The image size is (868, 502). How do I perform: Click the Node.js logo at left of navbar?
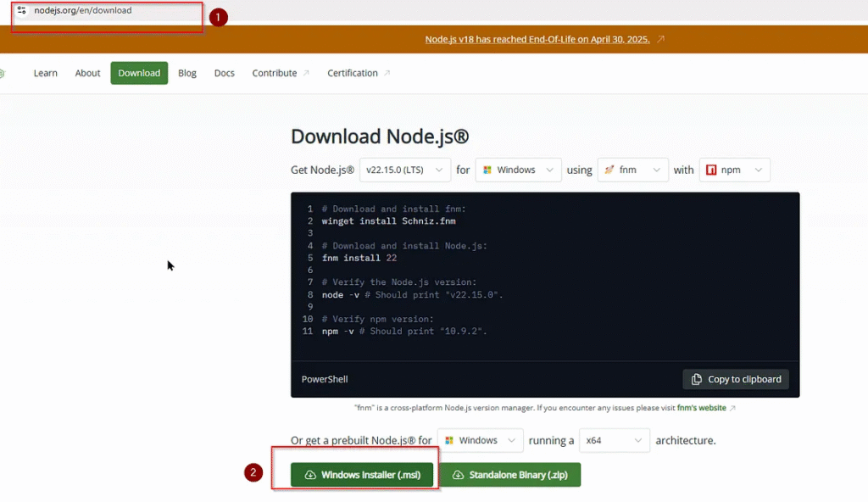point(3,73)
